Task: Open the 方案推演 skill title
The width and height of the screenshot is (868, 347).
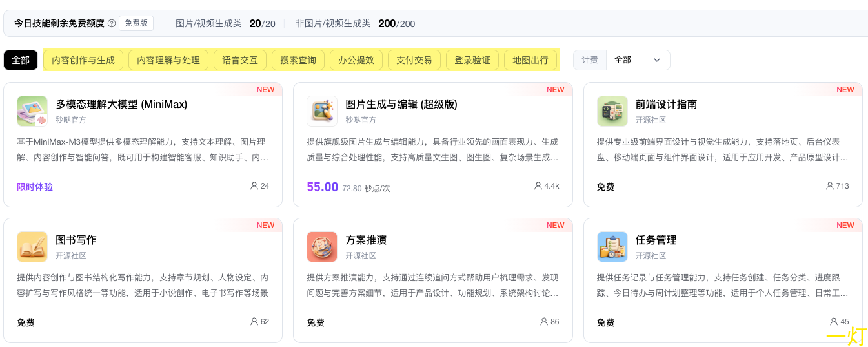Action: point(366,240)
